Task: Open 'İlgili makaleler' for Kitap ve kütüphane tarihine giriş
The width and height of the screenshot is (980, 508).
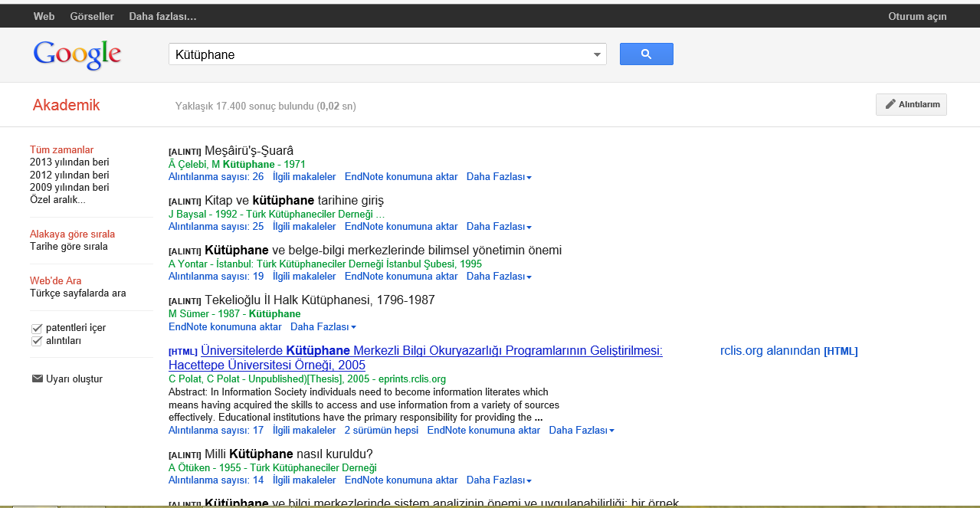Action: click(304, 227)
